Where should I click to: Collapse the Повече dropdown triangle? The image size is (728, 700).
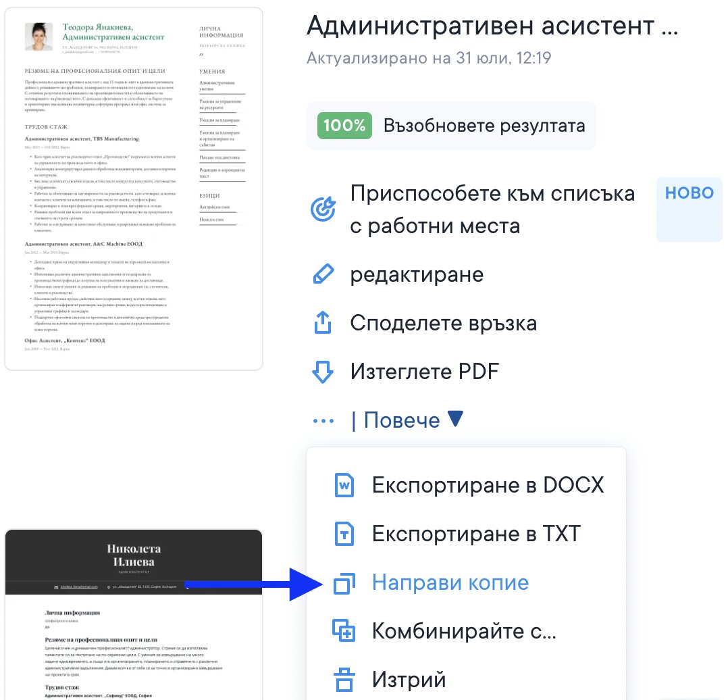[x=456, y=420]
